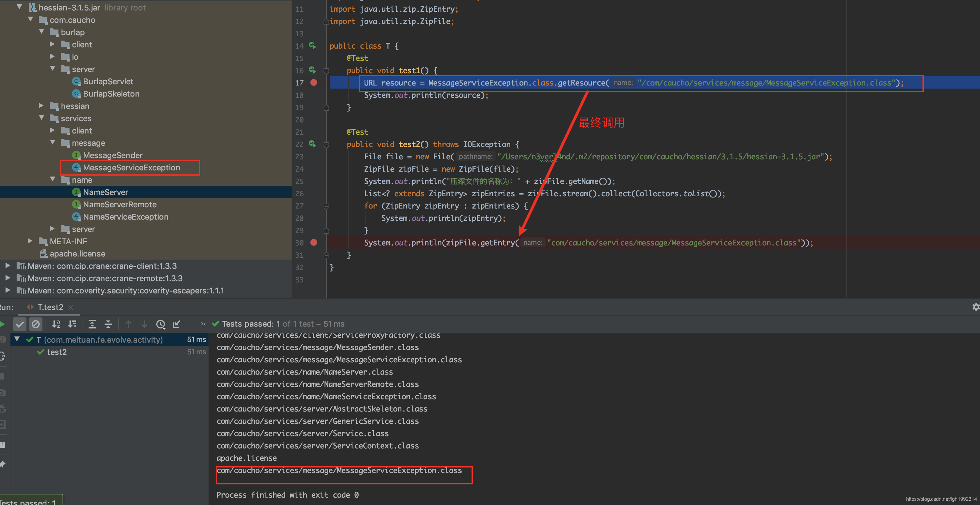
Task: Click run gutter icon beside class T
Action: (312, 46)
